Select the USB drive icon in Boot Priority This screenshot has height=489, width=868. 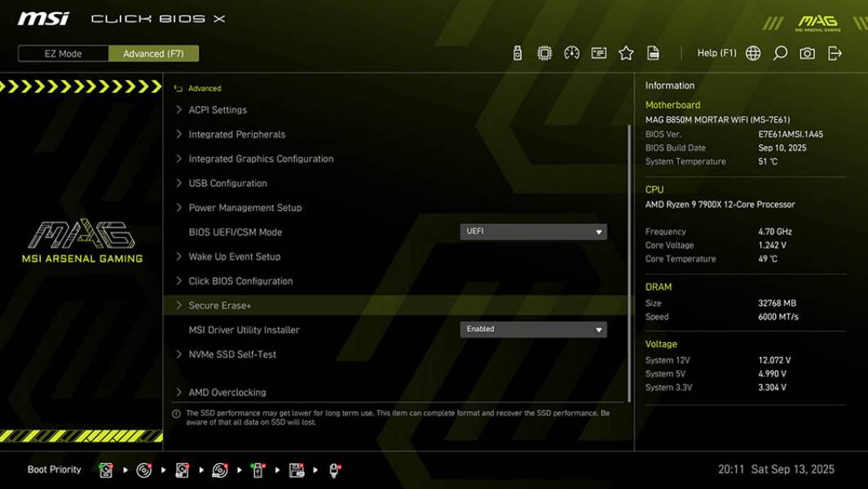coord(258,470)
